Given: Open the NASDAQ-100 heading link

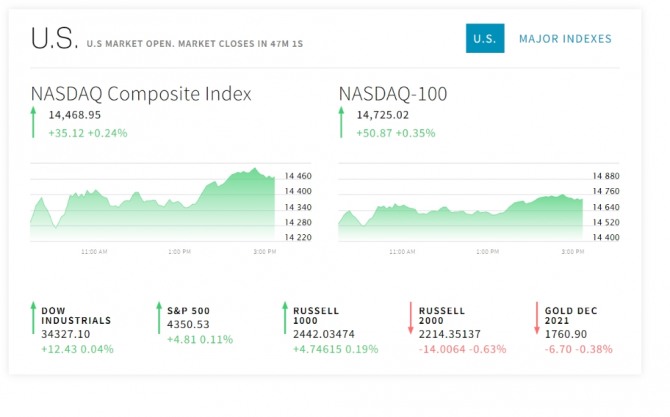Looking at the screenshot, I should 393,94.
